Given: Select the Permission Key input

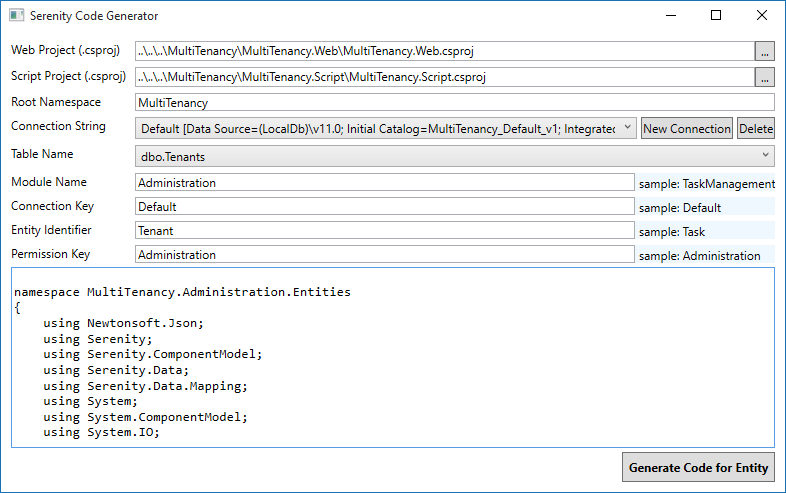Looking at the screenshot, I should click(x=384, y=255).
